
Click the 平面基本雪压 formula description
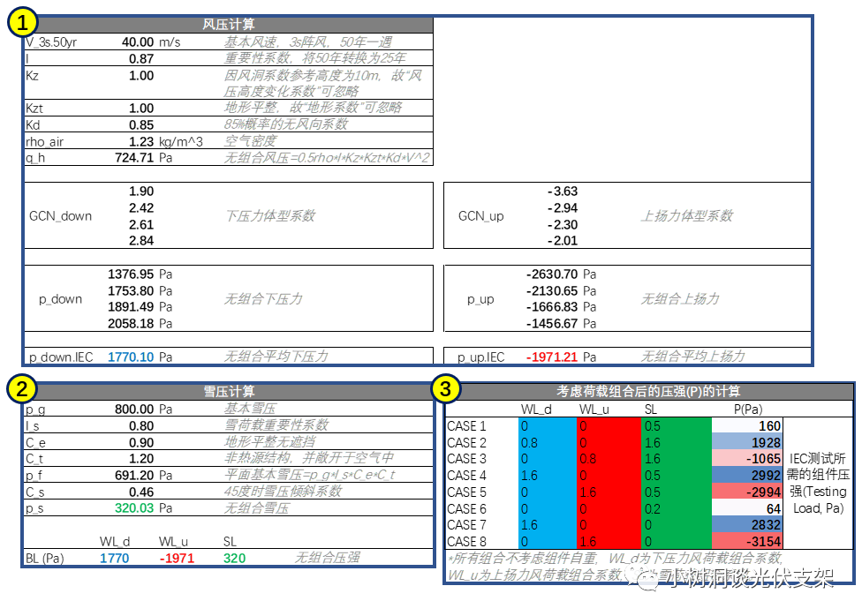coord(310,476)
